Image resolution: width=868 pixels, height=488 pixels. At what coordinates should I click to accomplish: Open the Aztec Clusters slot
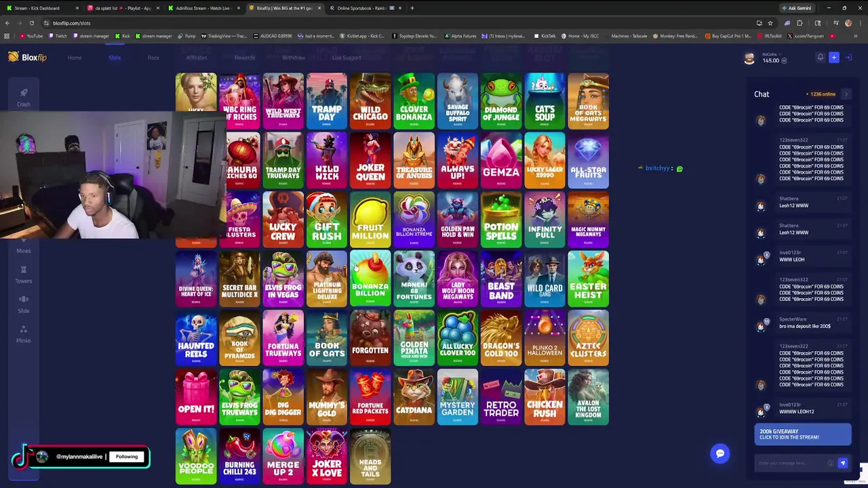[589, 338]
